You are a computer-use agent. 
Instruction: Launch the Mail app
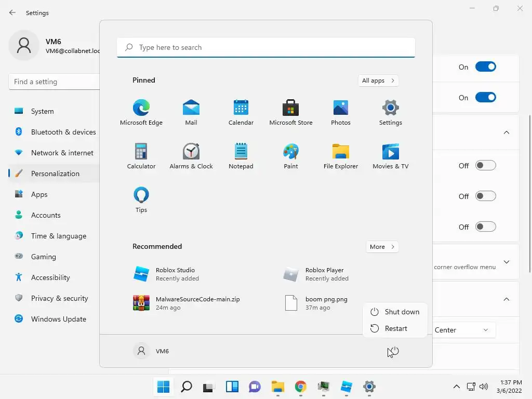191,112
